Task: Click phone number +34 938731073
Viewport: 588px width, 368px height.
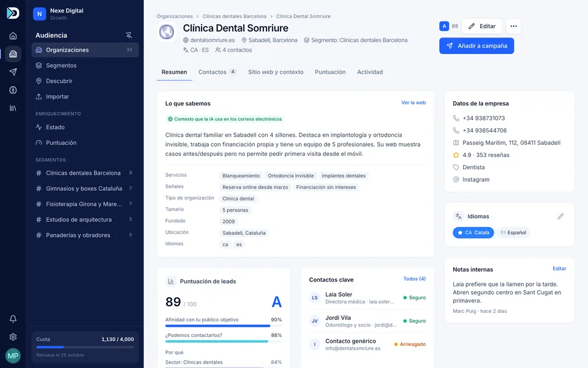Action: (483, 118)
